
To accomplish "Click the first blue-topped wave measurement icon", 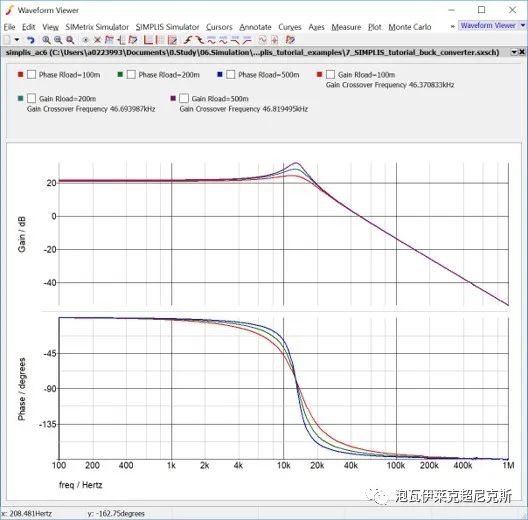I will [x=211, y=40].
